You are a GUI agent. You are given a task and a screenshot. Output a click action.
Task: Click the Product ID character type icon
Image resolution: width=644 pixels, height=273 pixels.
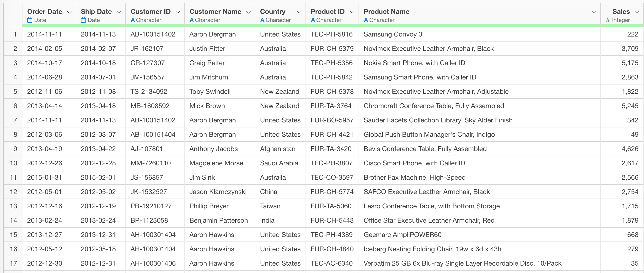coord(313,20)
